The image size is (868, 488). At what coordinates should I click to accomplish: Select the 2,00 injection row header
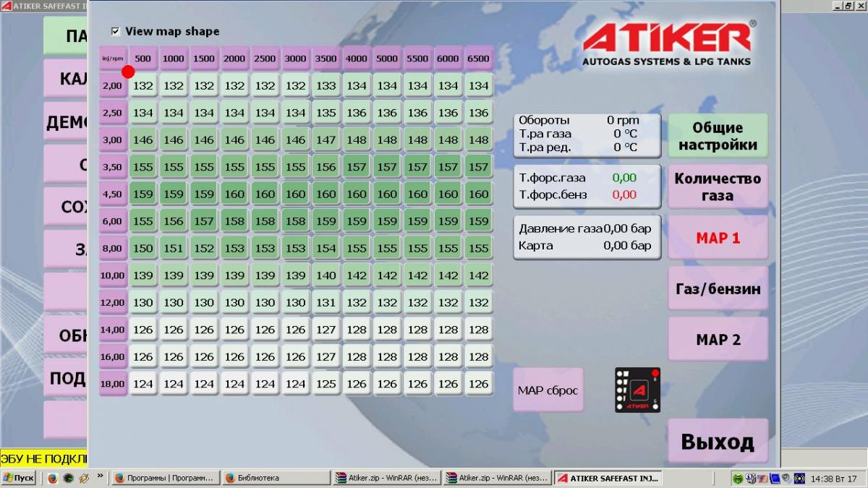pyautogui.click(x=112, y=85)
